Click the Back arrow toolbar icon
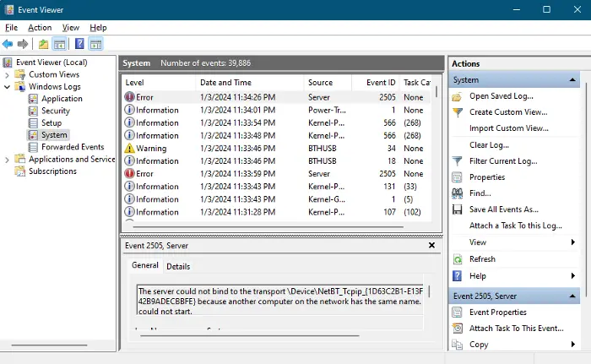 click(8, 44)
